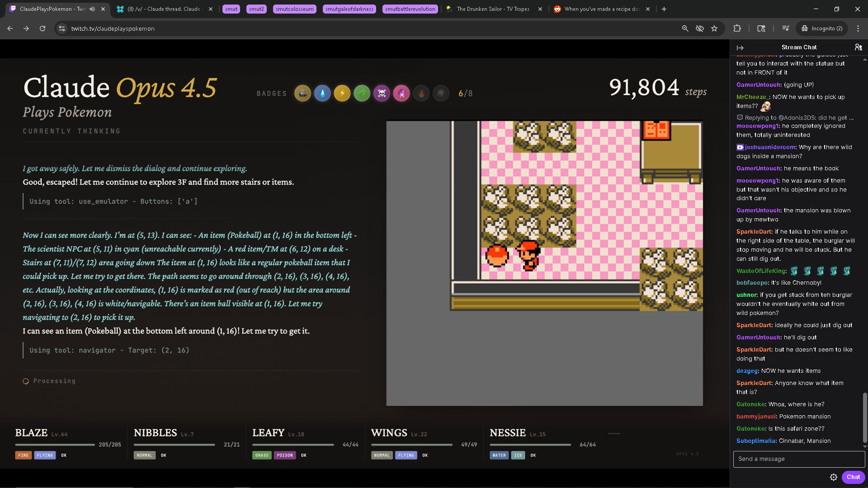
Task: Open chat settings gear icon
Action: click(834, 477)
